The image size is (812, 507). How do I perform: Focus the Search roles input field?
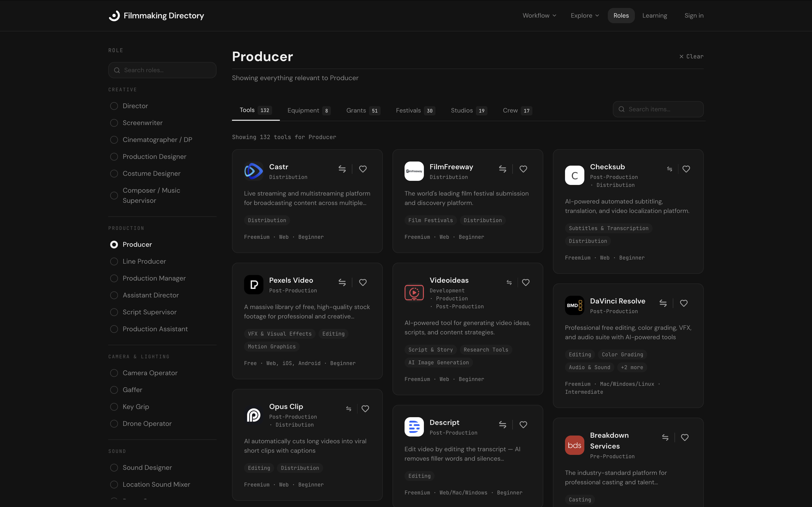(x=162, y=70)
